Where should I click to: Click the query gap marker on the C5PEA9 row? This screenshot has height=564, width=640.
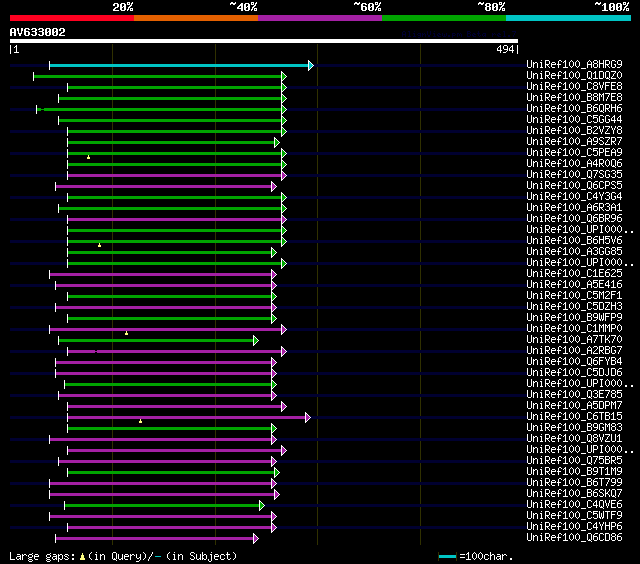(88, 157)
